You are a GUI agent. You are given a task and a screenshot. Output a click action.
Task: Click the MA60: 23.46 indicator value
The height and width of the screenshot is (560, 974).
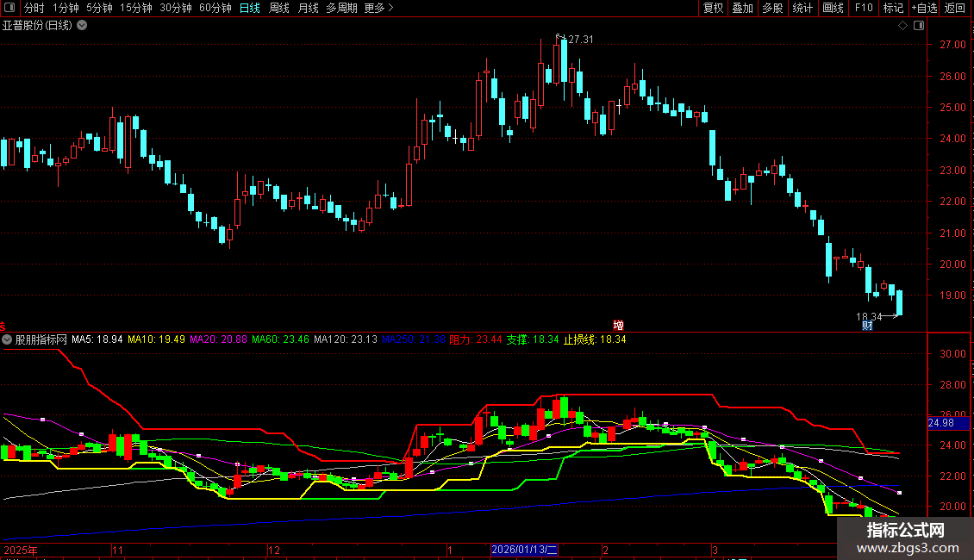coord(280,339)
